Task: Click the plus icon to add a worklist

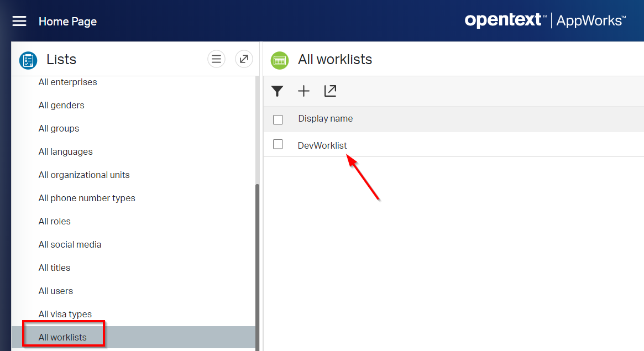Action: click(x=303, y=91)
